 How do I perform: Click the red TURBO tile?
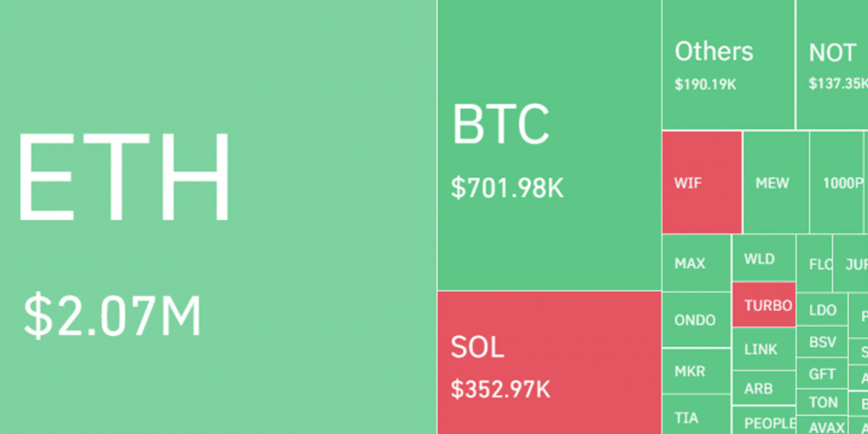(764, 305)
